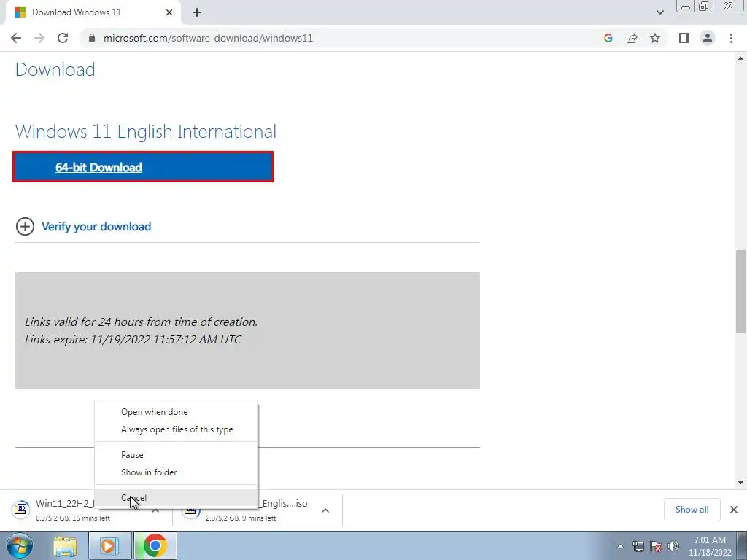Click the Show all downloads button
The height and width of the screenshot is (560, 747).
pos(692,510)
